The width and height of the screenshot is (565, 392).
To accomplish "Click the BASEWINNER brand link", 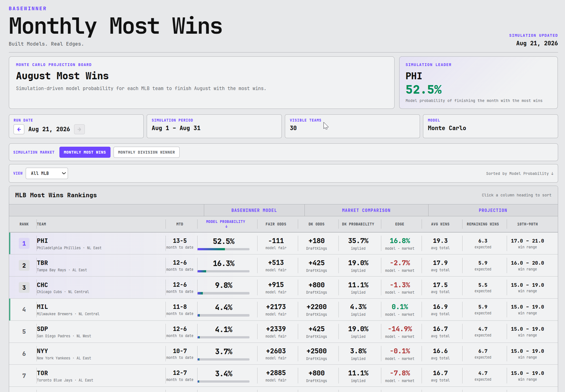I will [x=28, y=9].
